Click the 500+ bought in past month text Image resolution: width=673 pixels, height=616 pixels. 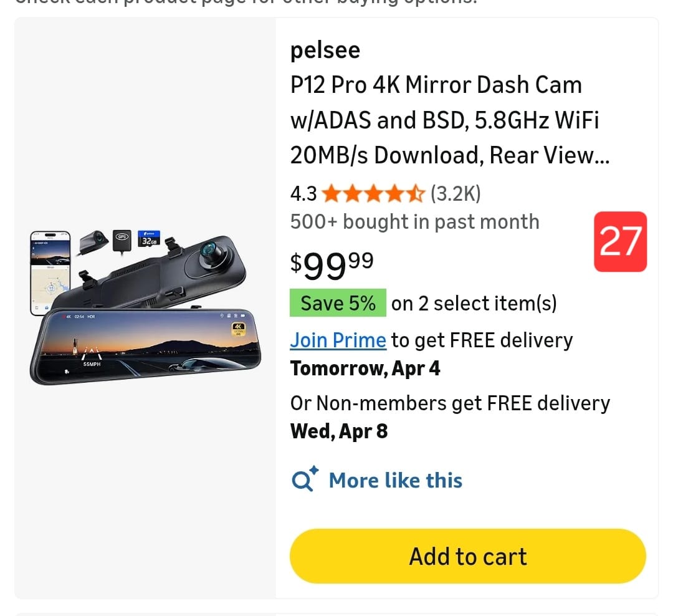414,221
